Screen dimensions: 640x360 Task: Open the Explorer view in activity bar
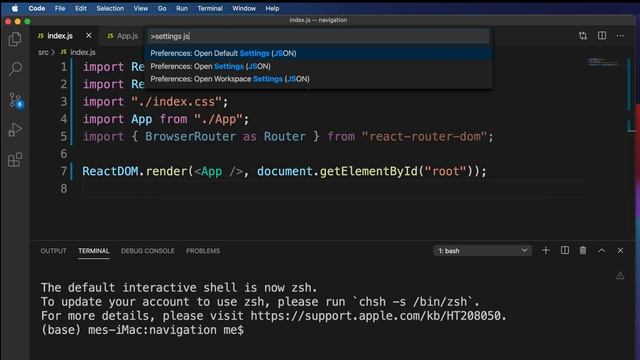(15, 39)
